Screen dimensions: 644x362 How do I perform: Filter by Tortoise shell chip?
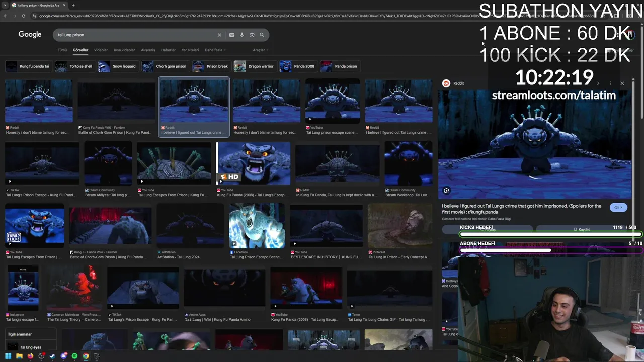click(75, 66)
